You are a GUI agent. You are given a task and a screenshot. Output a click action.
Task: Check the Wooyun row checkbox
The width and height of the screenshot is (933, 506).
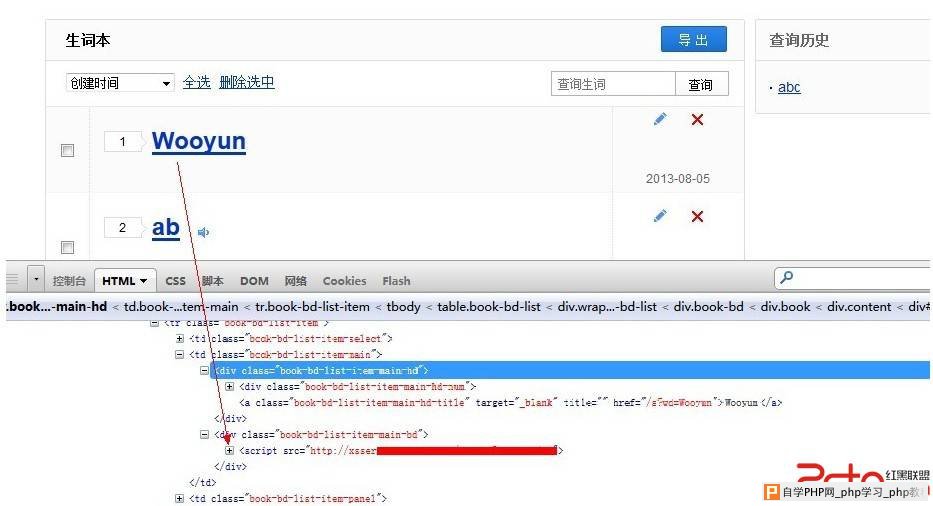68,151
